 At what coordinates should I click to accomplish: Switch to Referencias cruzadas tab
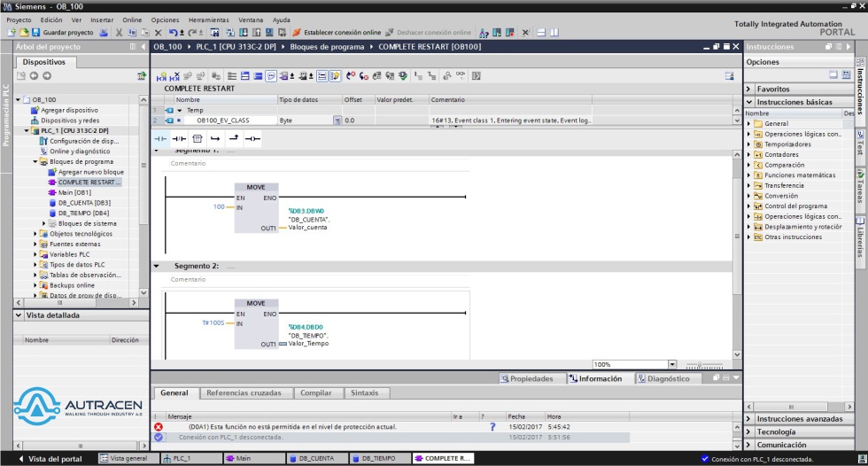(x=244, y=393)
